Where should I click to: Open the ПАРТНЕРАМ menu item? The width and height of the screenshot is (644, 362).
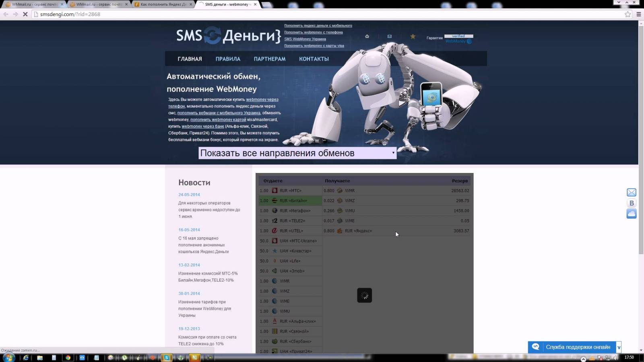click(269, 59)
